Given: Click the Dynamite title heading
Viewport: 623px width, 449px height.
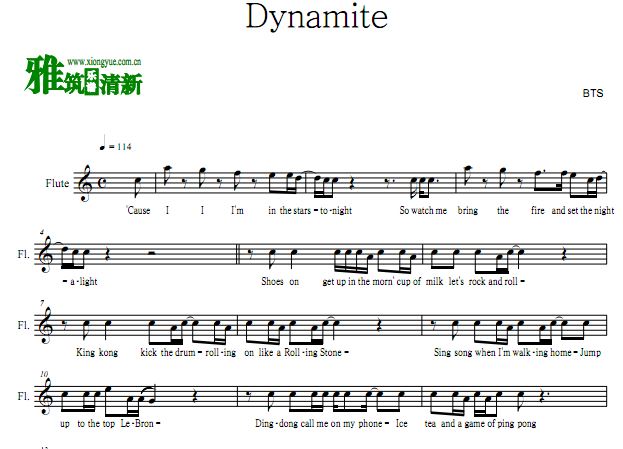Looking at the screenshot, I should pyautogui.click(x=317, y=17).
